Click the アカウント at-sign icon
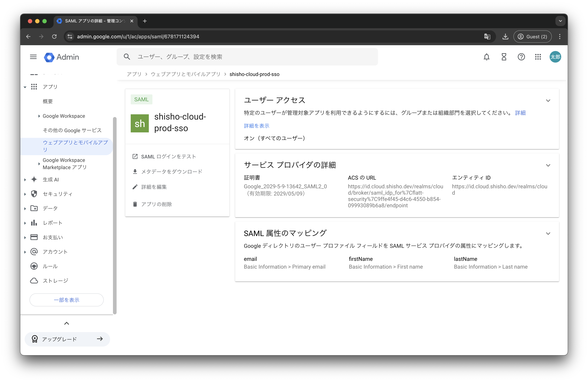The height and width of the screenshot is (382, 588). click(34, 252)
